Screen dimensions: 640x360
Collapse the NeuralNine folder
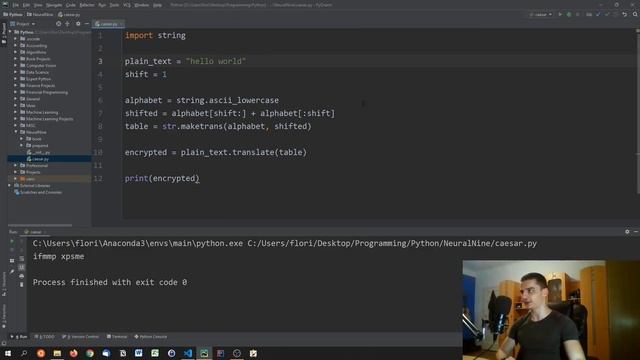tap(16, 132)
